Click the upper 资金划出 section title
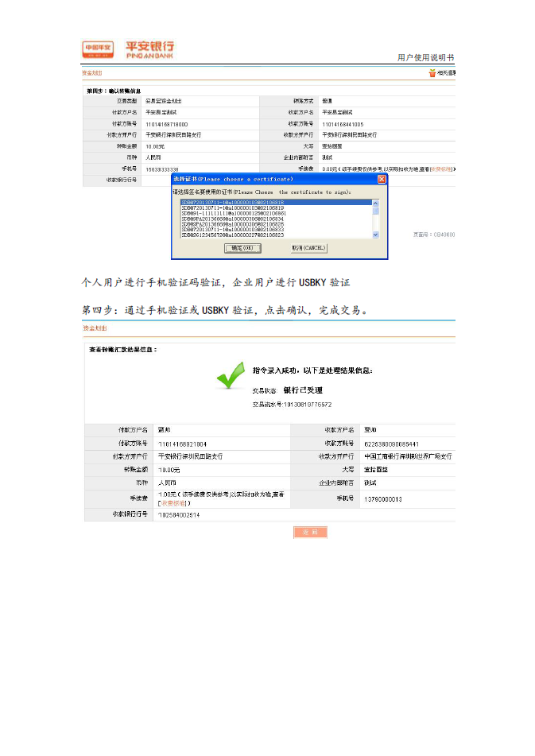This screenshot has width=535, height=756. pos(92,73)
